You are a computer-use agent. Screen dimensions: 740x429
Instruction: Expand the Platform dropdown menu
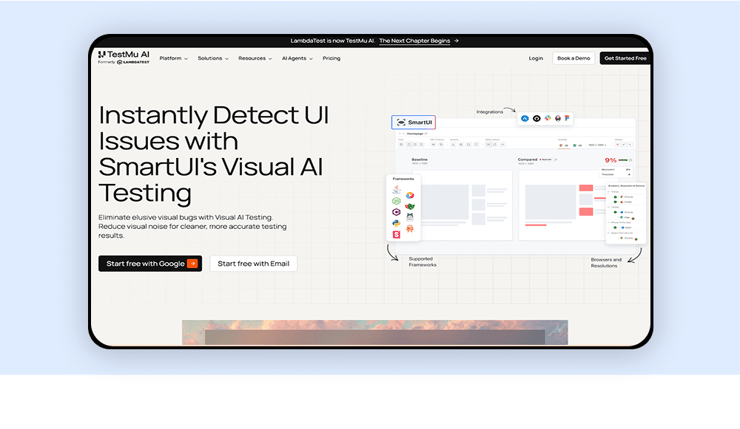point(173,58)
